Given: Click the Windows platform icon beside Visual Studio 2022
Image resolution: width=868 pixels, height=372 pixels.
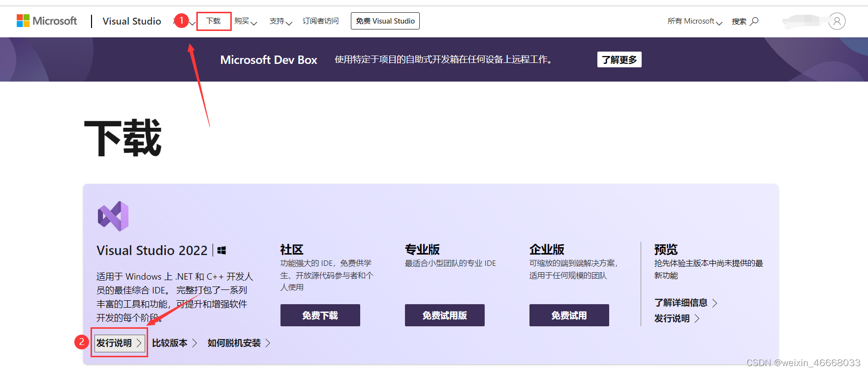Looking at the screenshot, I should click(x=221, y=251).
